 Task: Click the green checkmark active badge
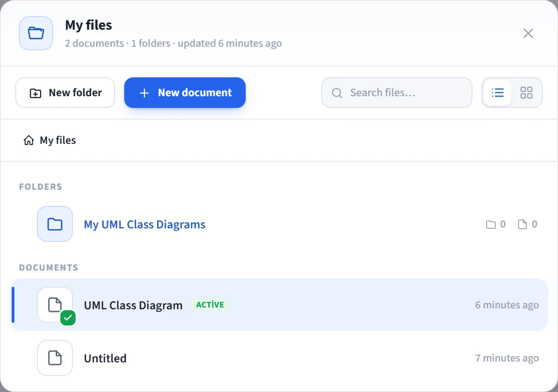[x=68, y=318]
